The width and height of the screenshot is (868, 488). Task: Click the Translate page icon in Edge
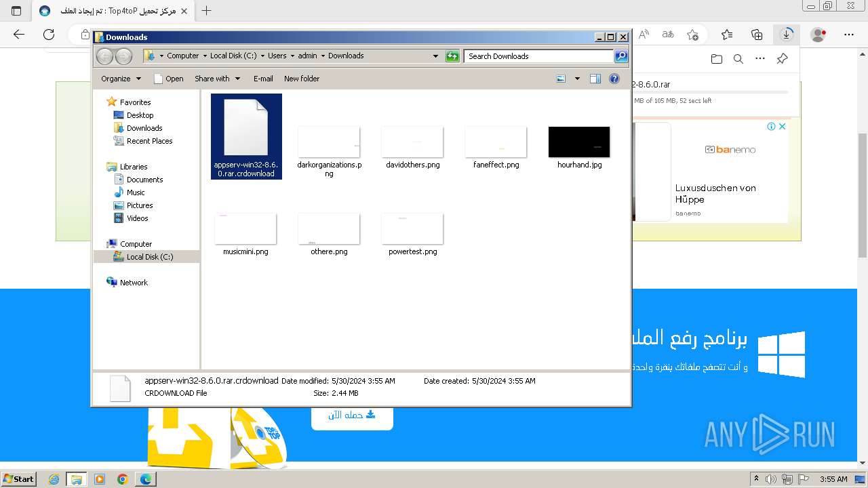[668, 34]
